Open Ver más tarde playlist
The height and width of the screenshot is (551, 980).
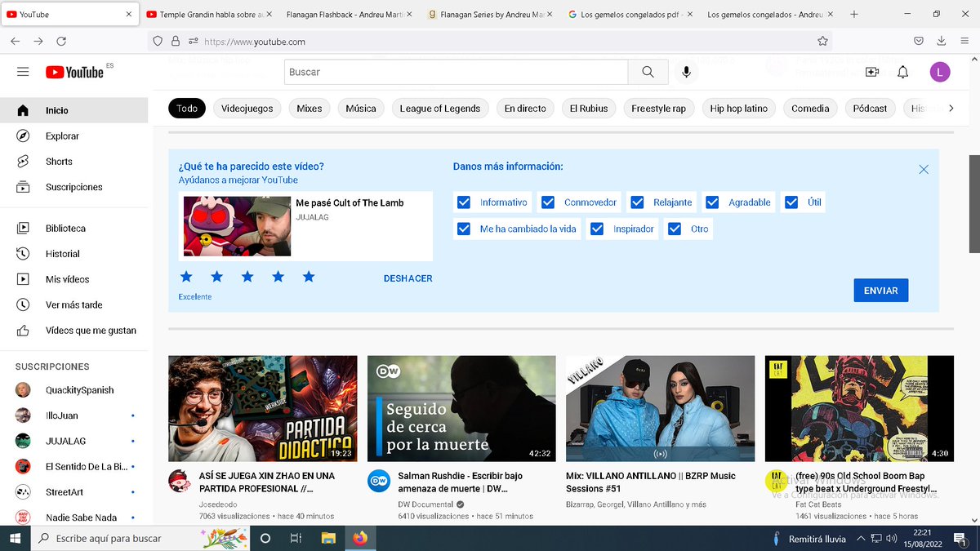(x=74, y=304)
